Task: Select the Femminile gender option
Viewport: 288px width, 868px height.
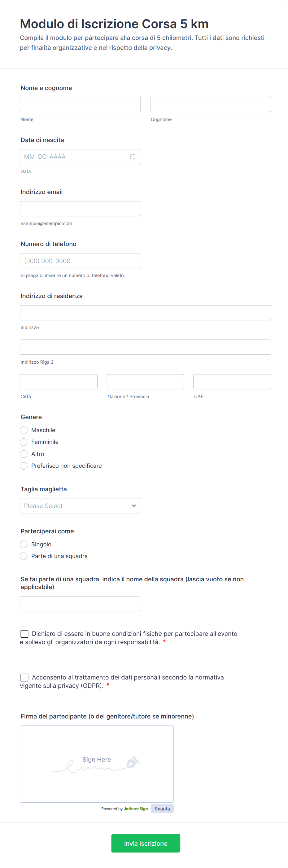Action: [x=24, y=442]
